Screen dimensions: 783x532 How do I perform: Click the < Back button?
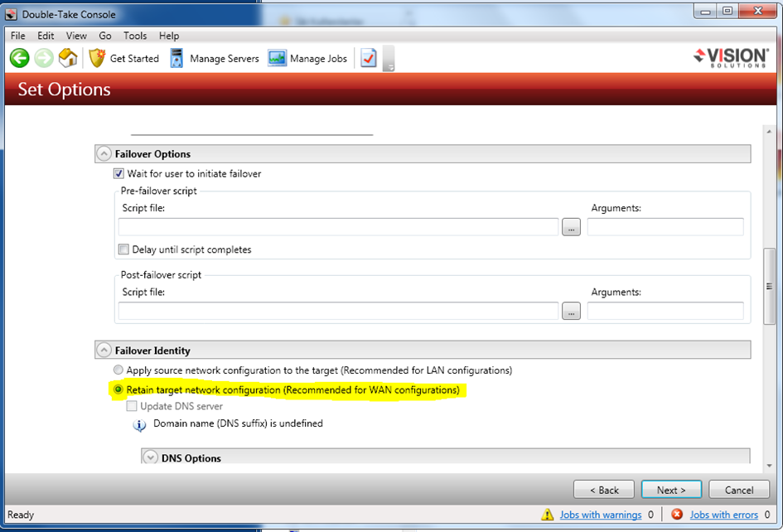pos(604,490)
